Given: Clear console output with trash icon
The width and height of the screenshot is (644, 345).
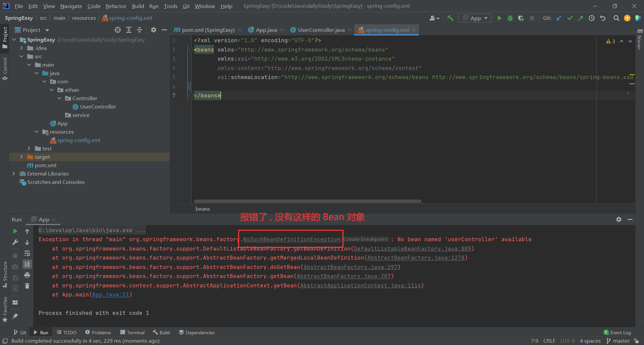Looking at the screenshot, I should 27,286.
